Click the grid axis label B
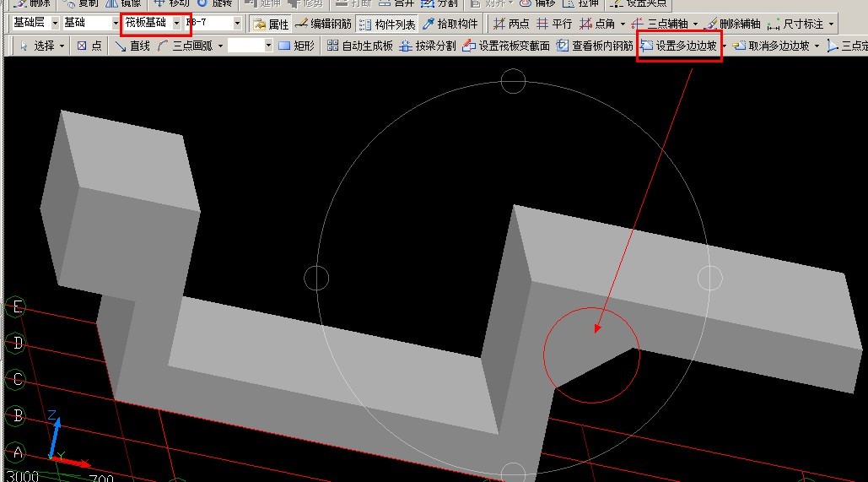868x482 pixels. click(17, 415)
